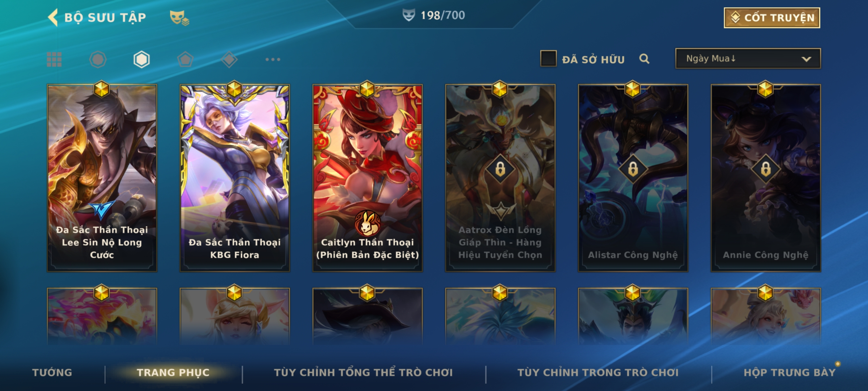868x391 pixels.
Task: Select the grid all-skins filter icon
Action: pyautogui.click(x=54, y=59)
